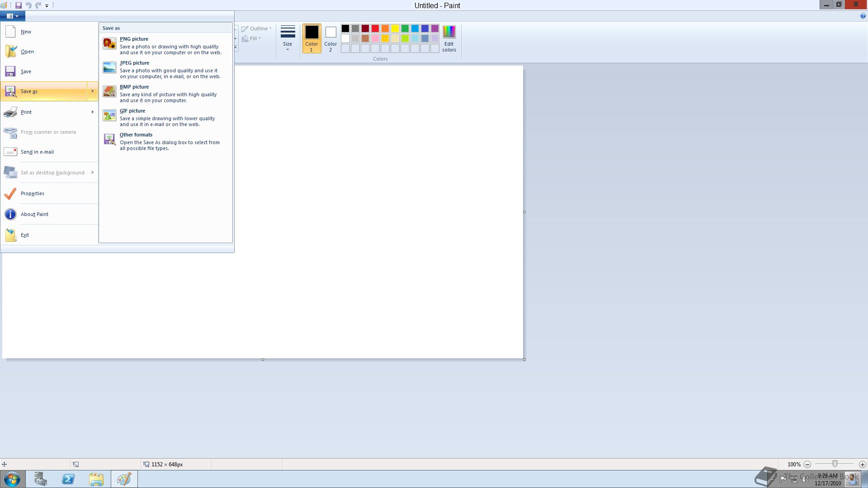Viewport: 868px width, 488px height.
Task: Choose Open from the file menu
Action: [49, 52]
